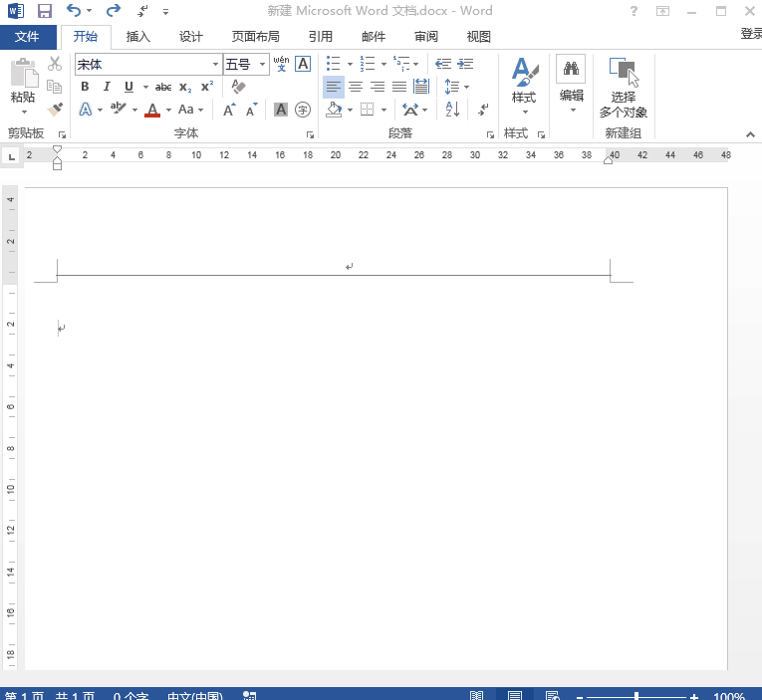Click the Bullets list icon
The image size is (762, 700).
[x=334, y=64]
